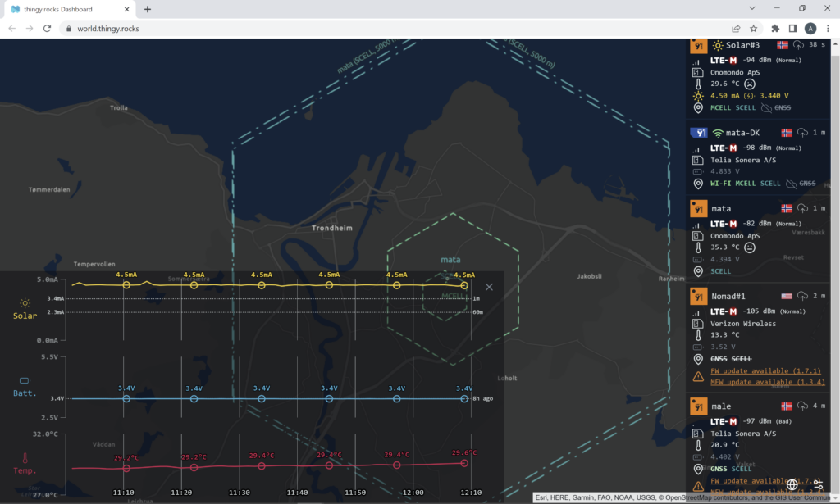Click the Temp. thermometer icon in chart
This screenshot has height=504, width=840.
[25, 458]
